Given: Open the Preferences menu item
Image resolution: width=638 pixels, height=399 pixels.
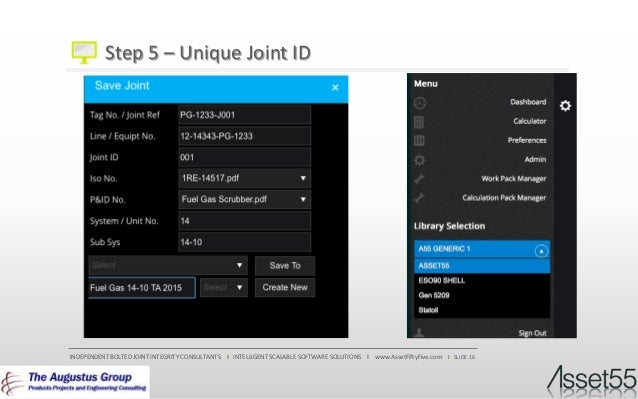Looking at the screenshot, I should (527, 140).
